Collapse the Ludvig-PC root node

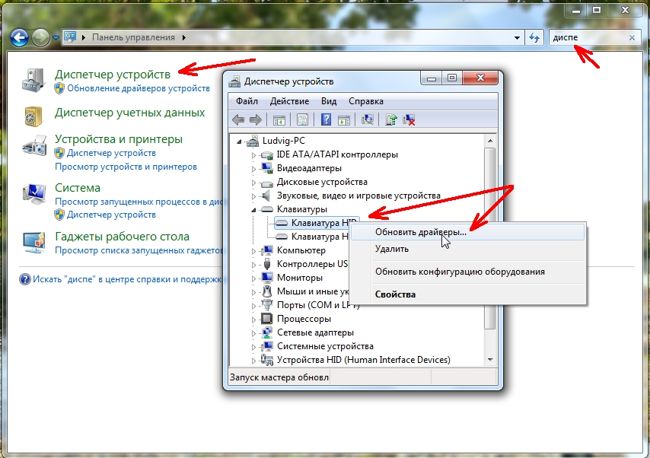239,142
